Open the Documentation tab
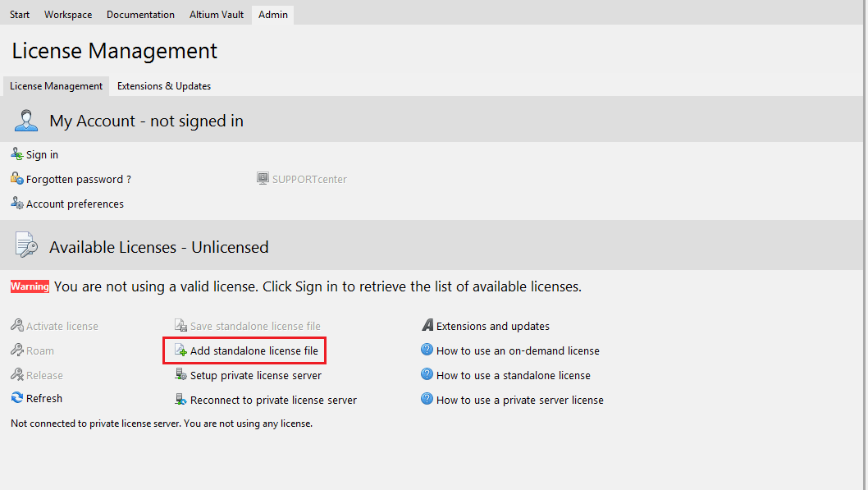The image size is (868, 490). (140, 15)
